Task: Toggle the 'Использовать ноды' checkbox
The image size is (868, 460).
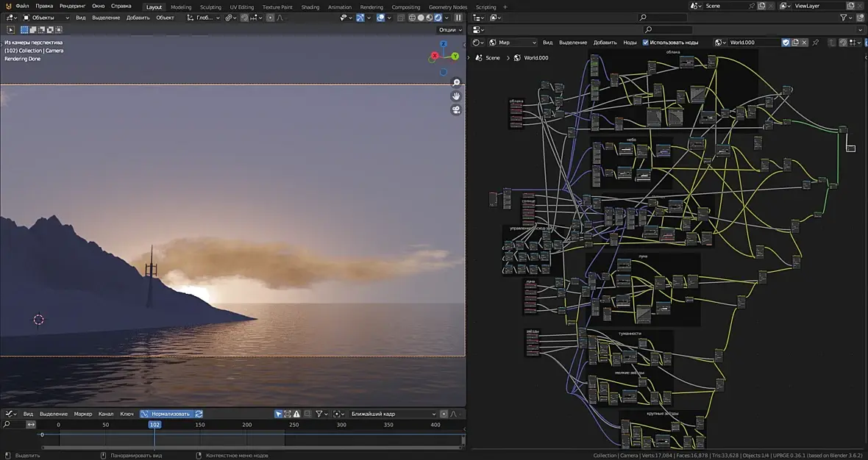Action: click(x=646, y=43)
